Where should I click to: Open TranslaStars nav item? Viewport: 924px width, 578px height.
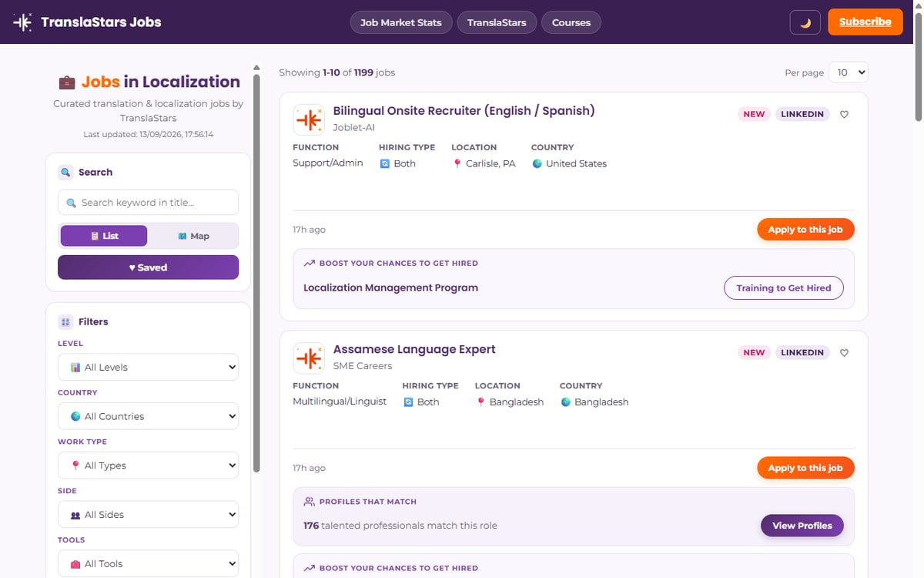tap(497, 22)
